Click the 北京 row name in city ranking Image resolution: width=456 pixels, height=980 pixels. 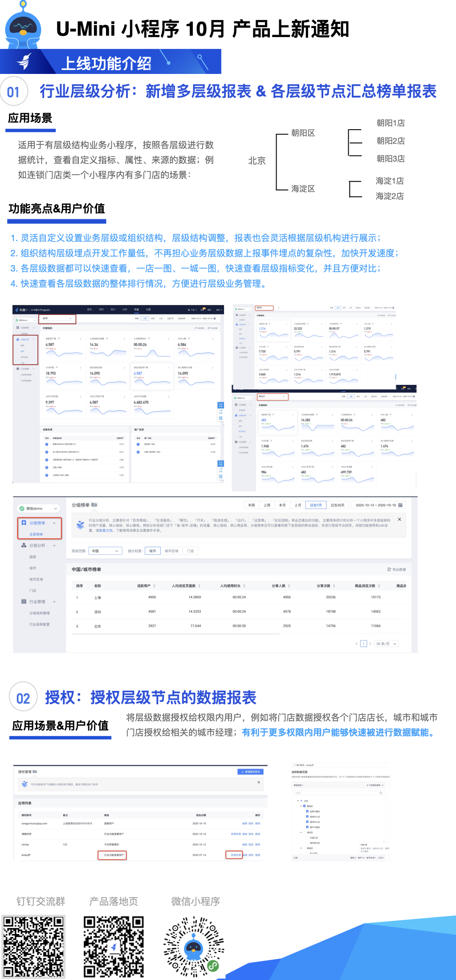tap(98, 626)
